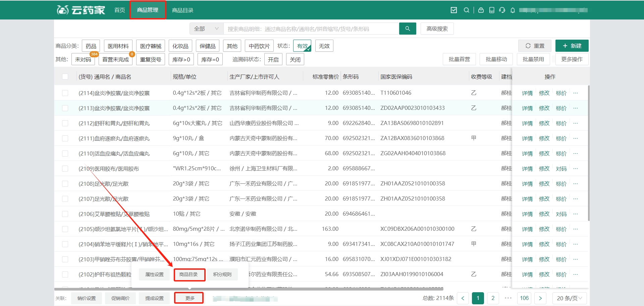Screen dimensions: 644x306
Task: Expand the 更多操作 menu
Action: [x=572, y=59]
